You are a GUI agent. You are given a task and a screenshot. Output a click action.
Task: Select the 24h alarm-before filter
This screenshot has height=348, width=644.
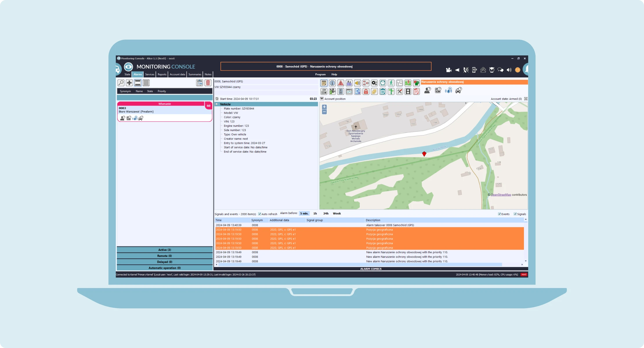[326, 213]
